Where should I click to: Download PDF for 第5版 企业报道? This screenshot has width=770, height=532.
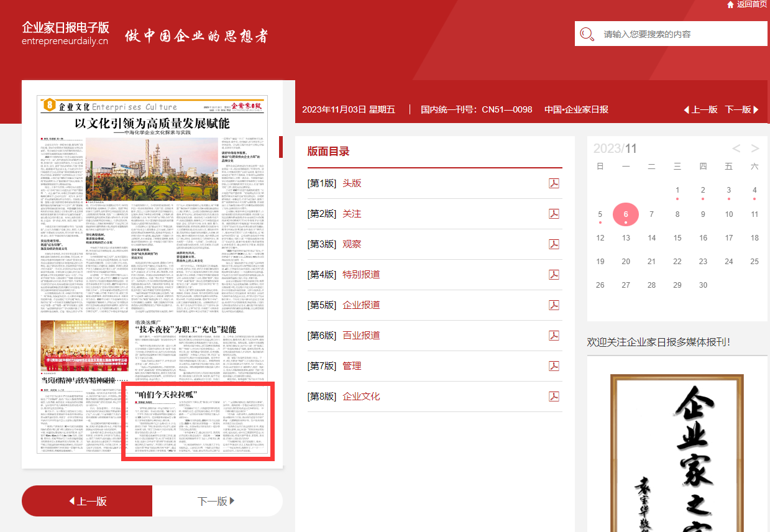coord(554,305)
